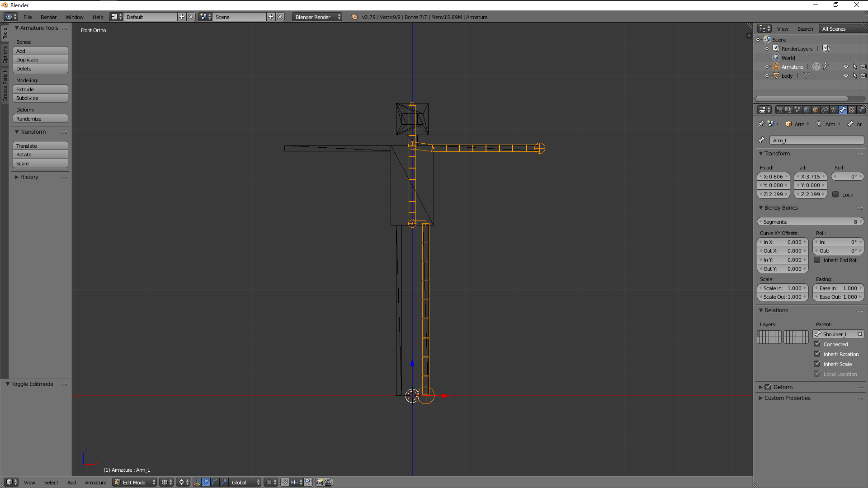
Task: Click the Subdivide button
Action: (x=40, y=98)
